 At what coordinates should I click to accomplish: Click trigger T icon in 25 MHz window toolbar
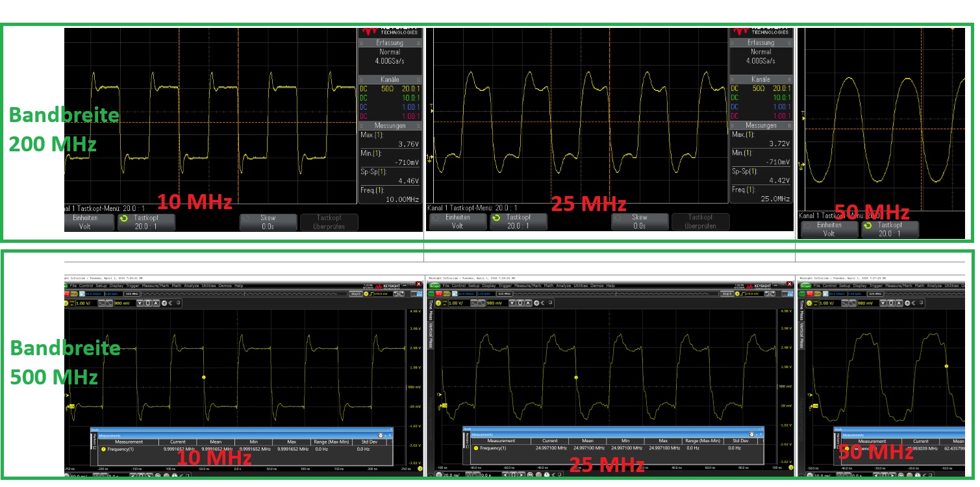click(737, 293)
